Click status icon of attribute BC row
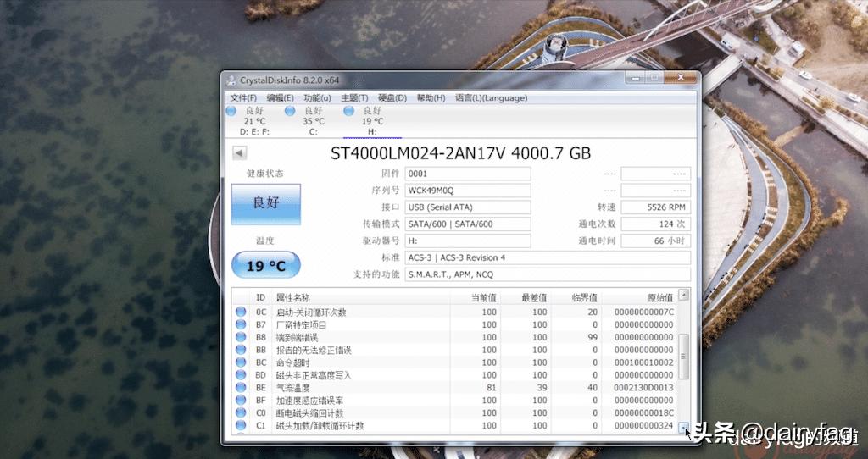The height and width of the screenshot is (459, 868). coord(240,362)
